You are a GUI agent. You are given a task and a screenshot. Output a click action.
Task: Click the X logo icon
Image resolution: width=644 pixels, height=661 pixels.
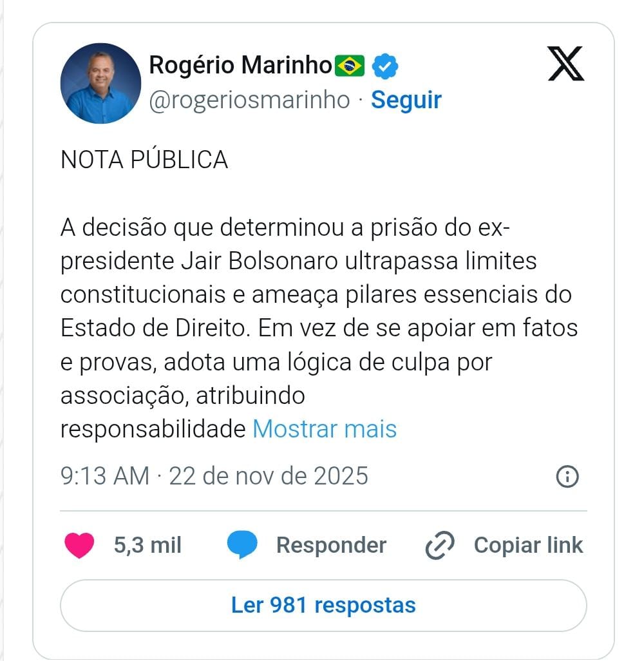pyautogui.click(x=565, y=64)
